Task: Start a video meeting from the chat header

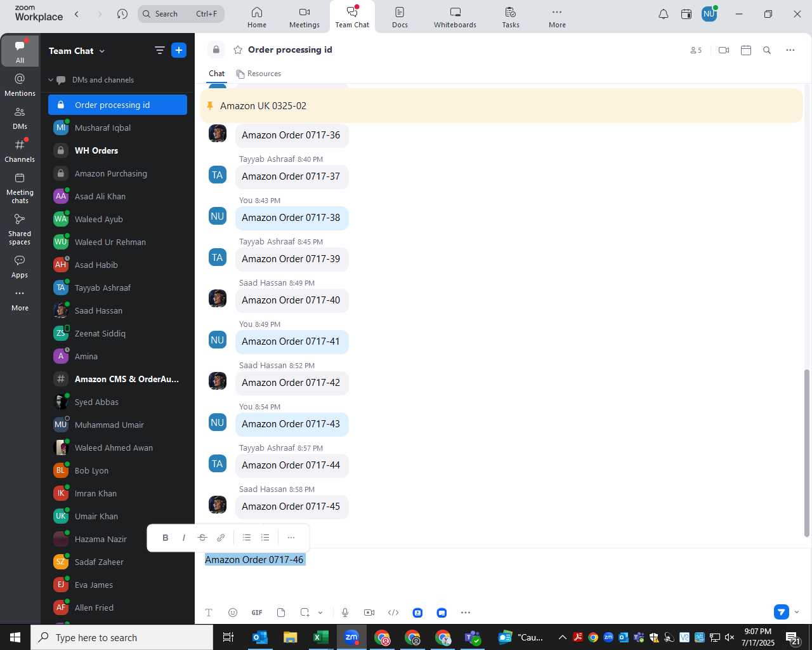Action: tap(724, 50)
